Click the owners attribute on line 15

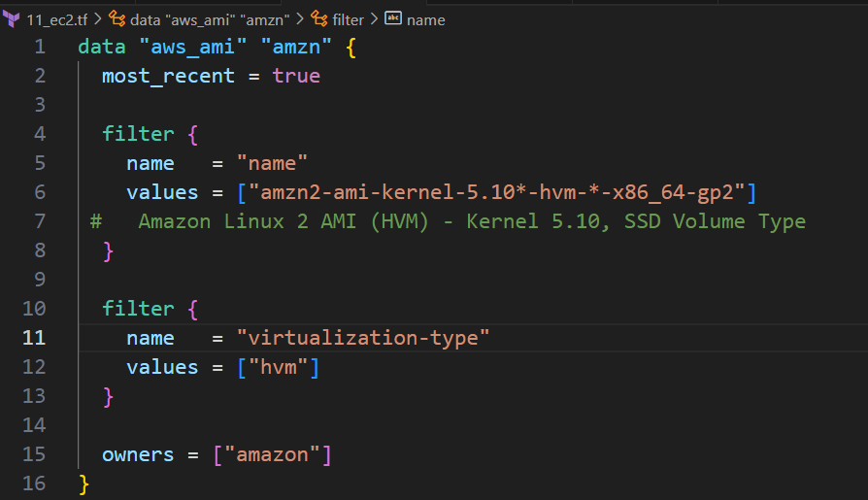click(x=138, y=454)
